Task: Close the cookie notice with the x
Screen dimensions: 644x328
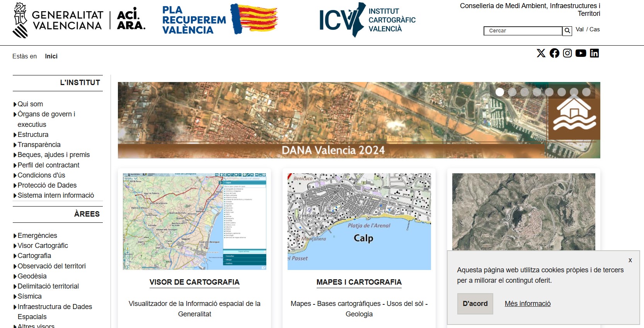Action: pyautogui.click(x=630, y=260)
